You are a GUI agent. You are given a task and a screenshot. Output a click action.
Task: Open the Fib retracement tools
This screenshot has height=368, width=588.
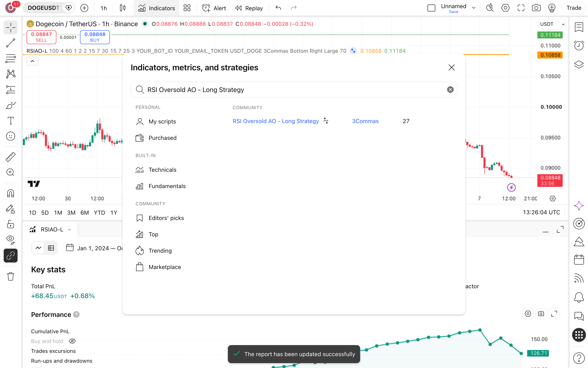click(x=10, y=59)
